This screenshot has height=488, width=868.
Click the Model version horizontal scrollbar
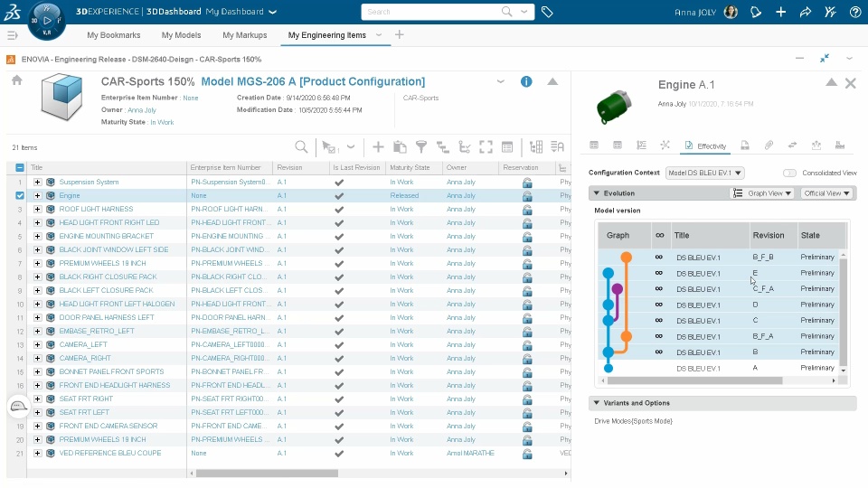pyautogui.click(x=694, y=380)
